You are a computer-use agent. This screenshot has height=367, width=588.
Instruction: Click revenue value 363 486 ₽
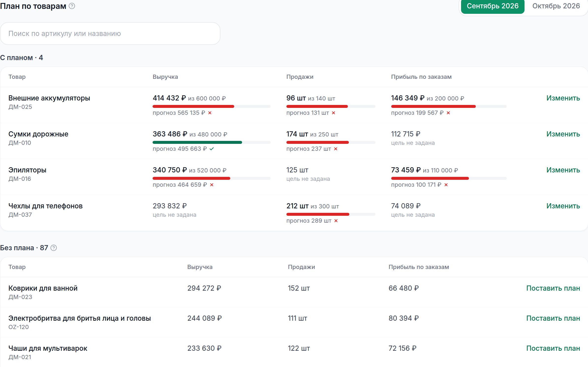coord(170,134)
